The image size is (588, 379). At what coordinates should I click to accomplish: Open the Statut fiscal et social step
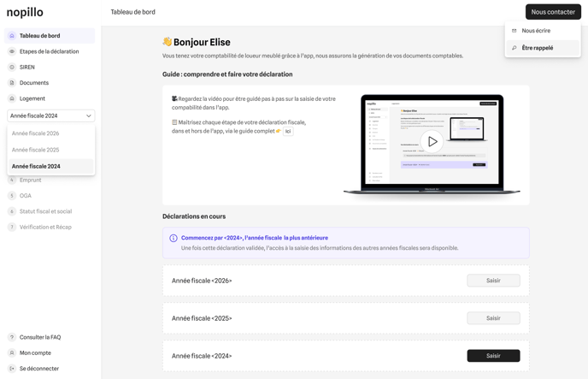[45, 211]
